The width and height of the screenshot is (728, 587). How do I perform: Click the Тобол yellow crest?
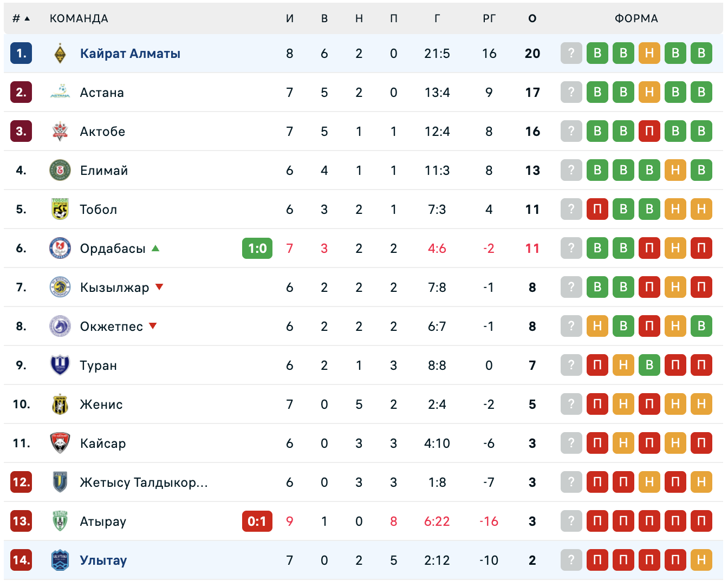pyautogui.click(x=60, y=209)
